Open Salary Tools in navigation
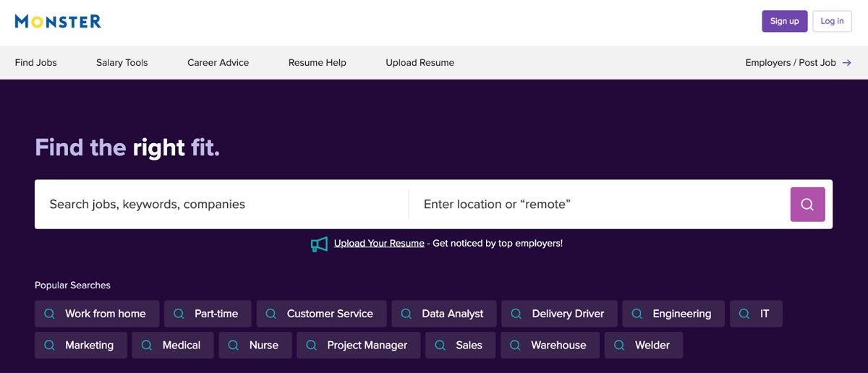Viewport: 868px width, 373px height. 122,63
